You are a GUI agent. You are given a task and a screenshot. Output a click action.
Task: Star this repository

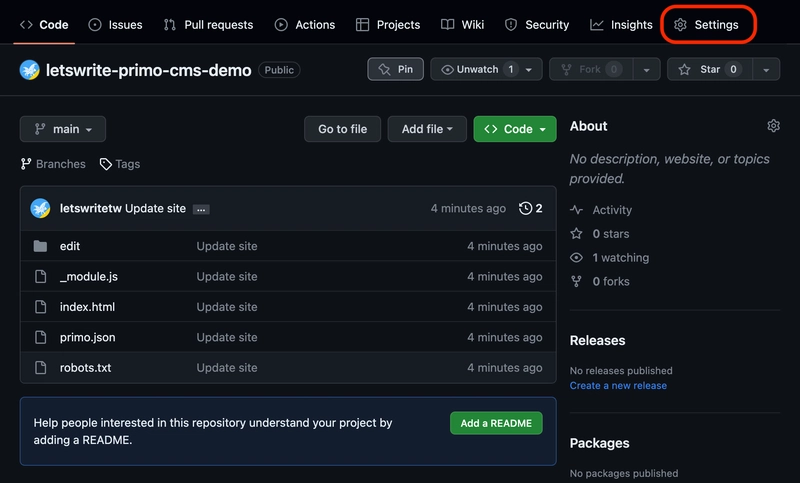(710, 69)
